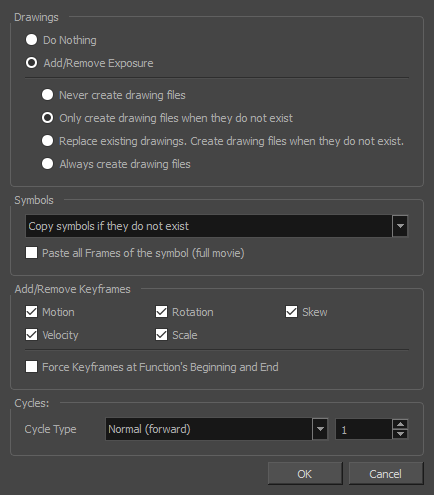Confirm with the OK button
434x495 pixels.
[x=305, y=474]
